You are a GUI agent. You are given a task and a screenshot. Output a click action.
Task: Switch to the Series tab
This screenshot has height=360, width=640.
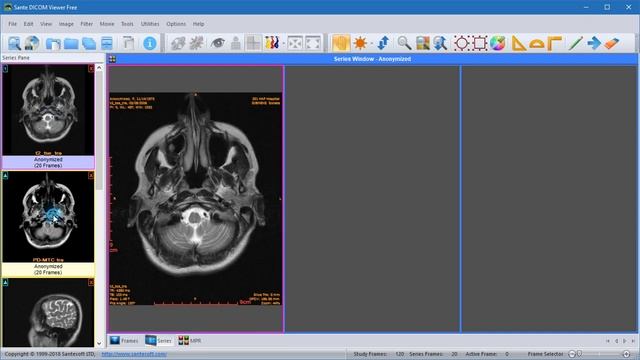click(x=159, y=340)
